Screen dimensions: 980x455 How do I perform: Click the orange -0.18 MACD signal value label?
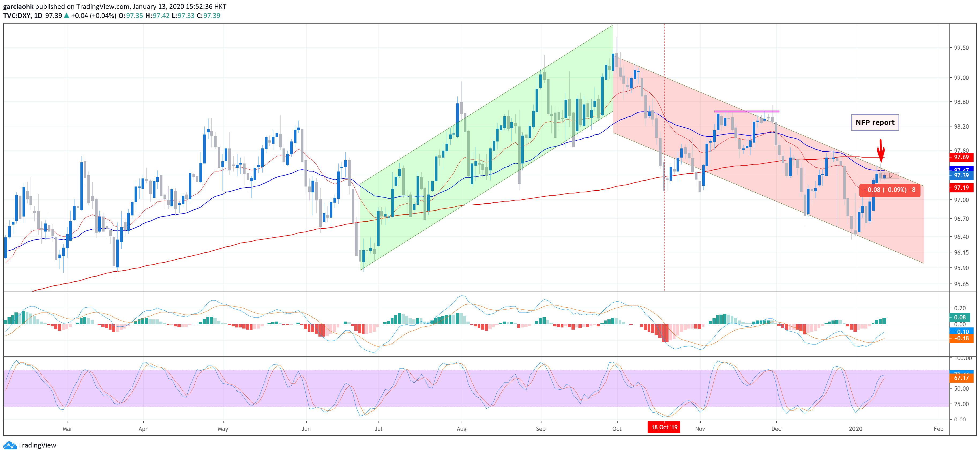tap(961, 338)
